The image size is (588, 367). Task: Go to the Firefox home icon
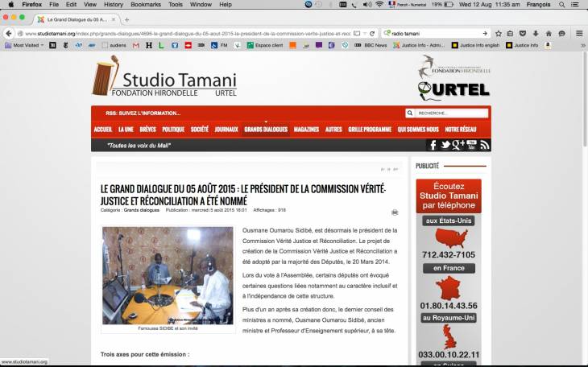pyautogui.click(x=549, y=33)
